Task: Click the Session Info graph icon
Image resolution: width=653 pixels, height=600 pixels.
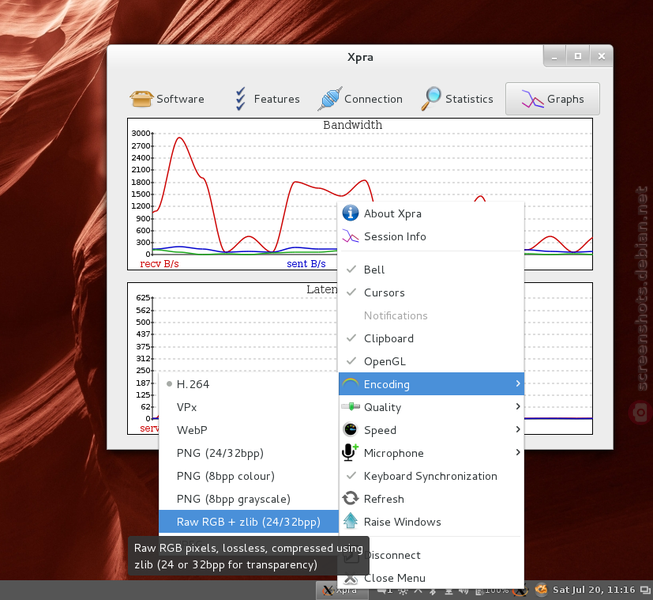Action: click(x=350, y=236)
